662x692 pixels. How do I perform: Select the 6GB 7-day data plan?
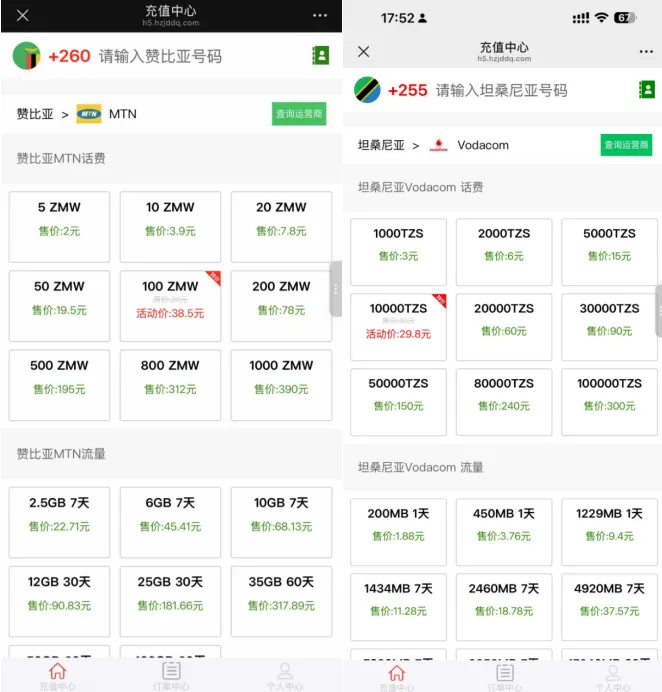pyautogui.click(x=170, y=522)
